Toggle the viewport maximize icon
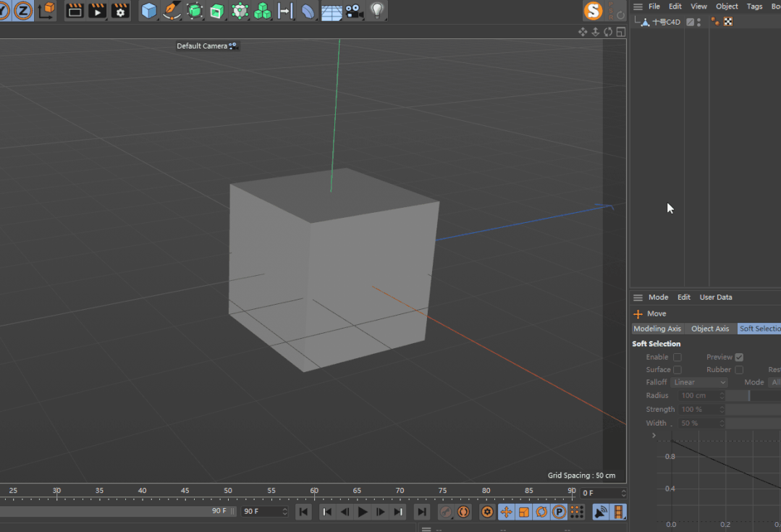This screenshot has height=532, width=781. pyautogui.click(x=620, y=32)
